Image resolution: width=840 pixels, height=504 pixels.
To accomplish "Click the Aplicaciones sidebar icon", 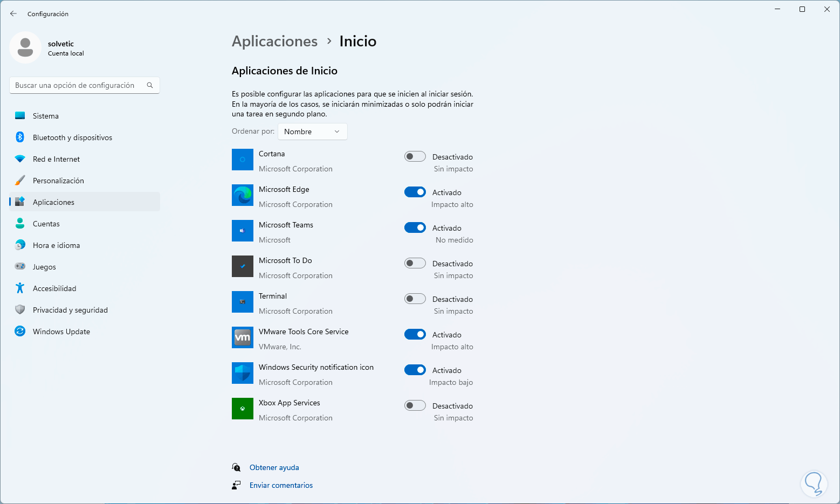I will point(20,202).
